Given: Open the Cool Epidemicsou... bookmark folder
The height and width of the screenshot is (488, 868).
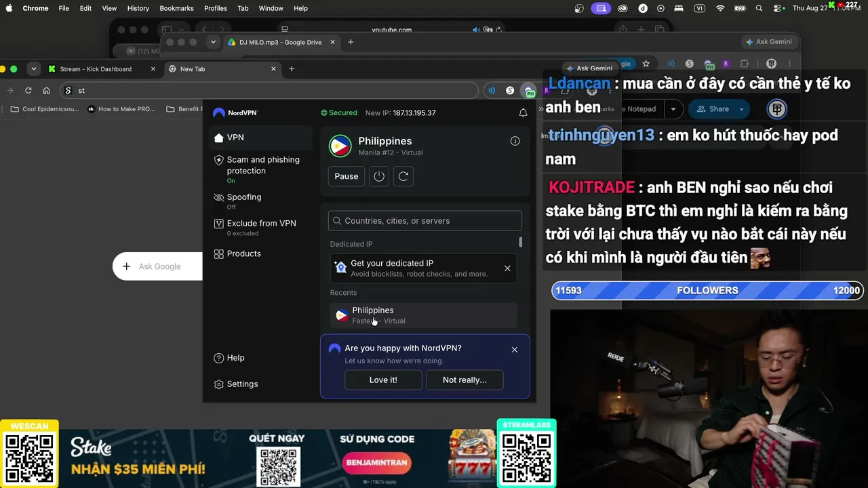Looking at the screenshot, I should pyautogui.click(x=45, y=109).
